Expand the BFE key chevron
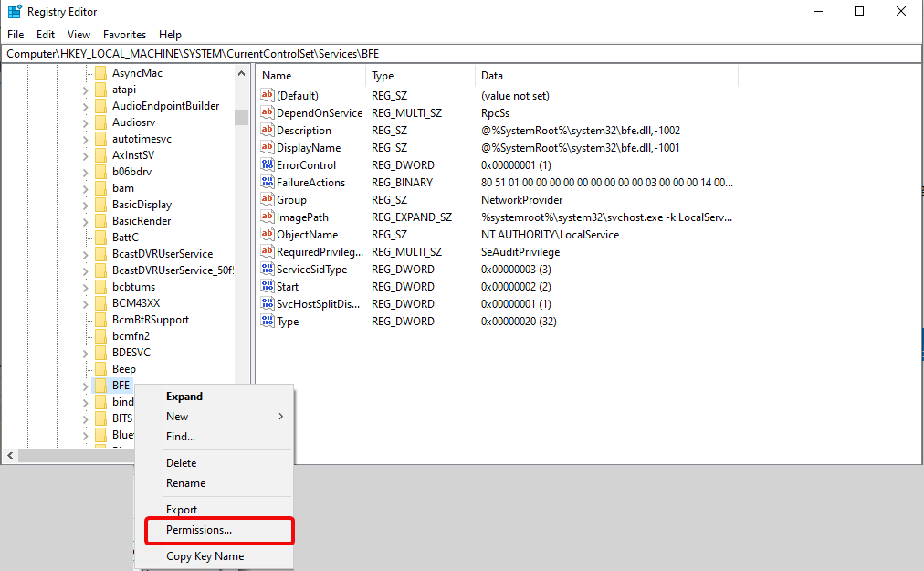Image resolution: width=924 pixels, height=571 pixels. point(86,386)
